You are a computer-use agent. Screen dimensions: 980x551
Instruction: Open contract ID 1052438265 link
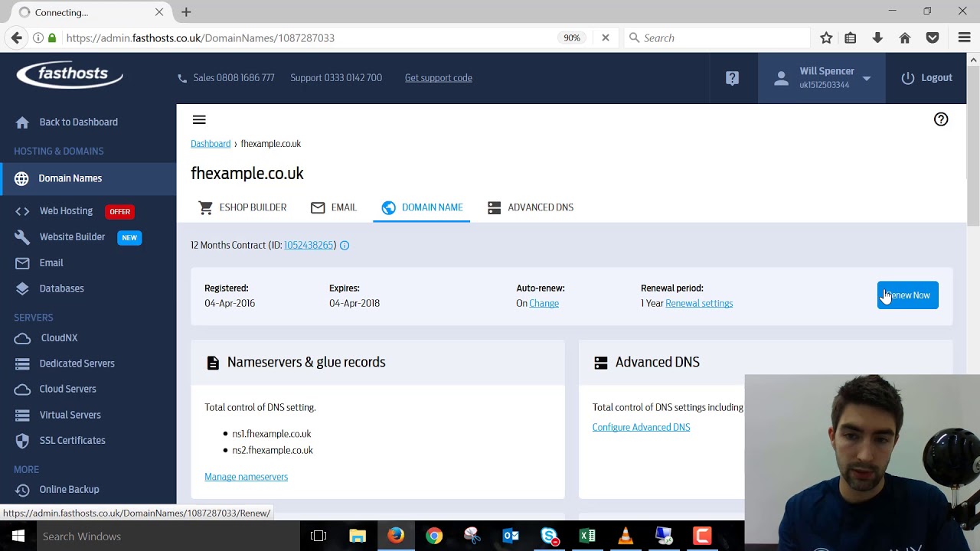click(309, 246)
